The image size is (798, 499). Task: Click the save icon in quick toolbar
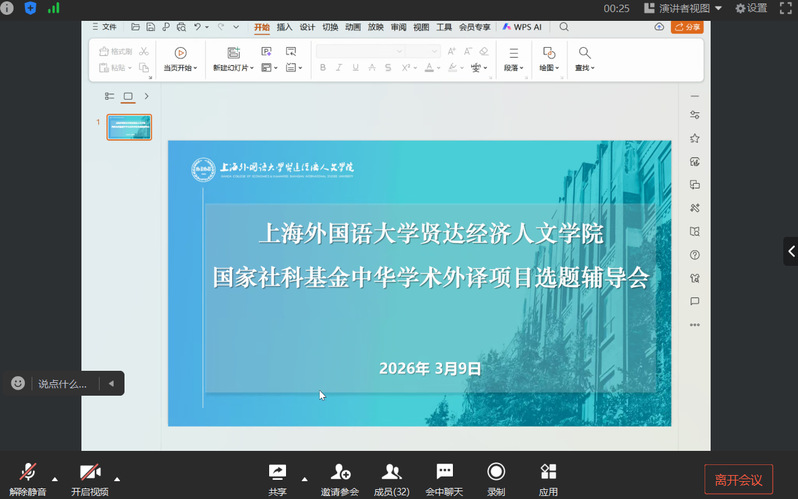click(x=151, y=27)
